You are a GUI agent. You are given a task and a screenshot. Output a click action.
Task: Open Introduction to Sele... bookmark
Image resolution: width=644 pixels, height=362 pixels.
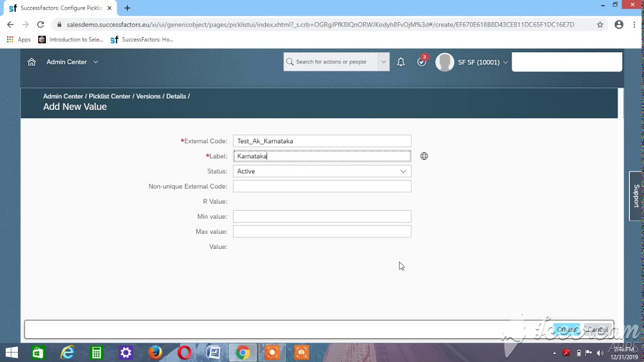pos(71,40)
